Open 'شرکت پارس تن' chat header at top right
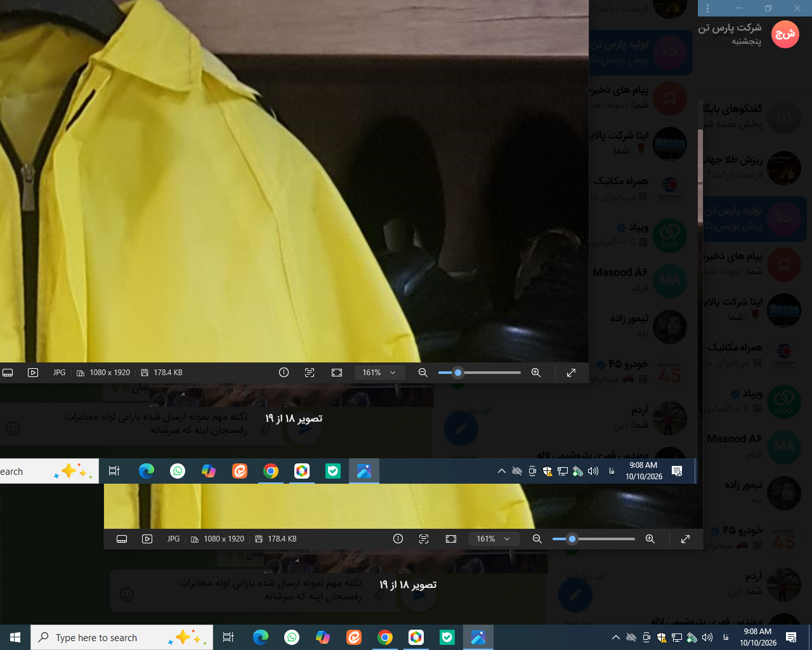The height and width of the screenshot is (650, 812). click(749, 34)
